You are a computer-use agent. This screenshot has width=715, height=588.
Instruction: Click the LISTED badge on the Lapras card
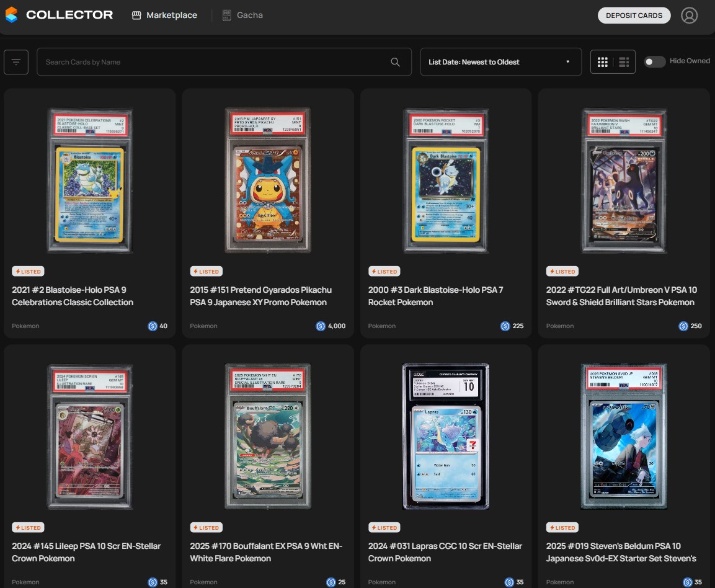click(384, 527)
